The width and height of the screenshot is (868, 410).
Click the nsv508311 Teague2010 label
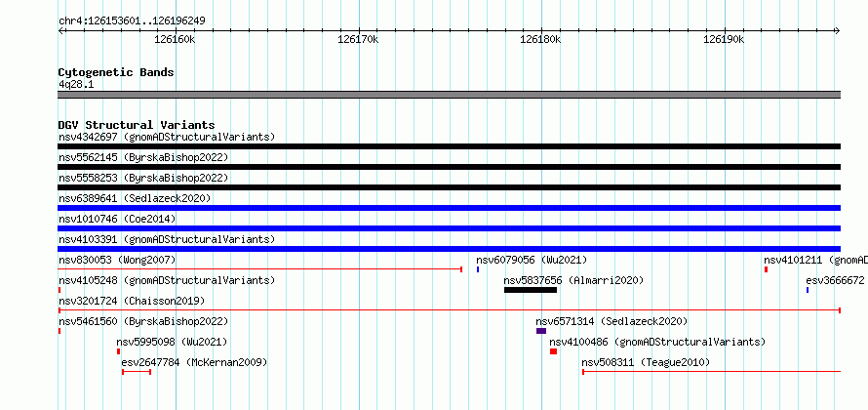646,362
